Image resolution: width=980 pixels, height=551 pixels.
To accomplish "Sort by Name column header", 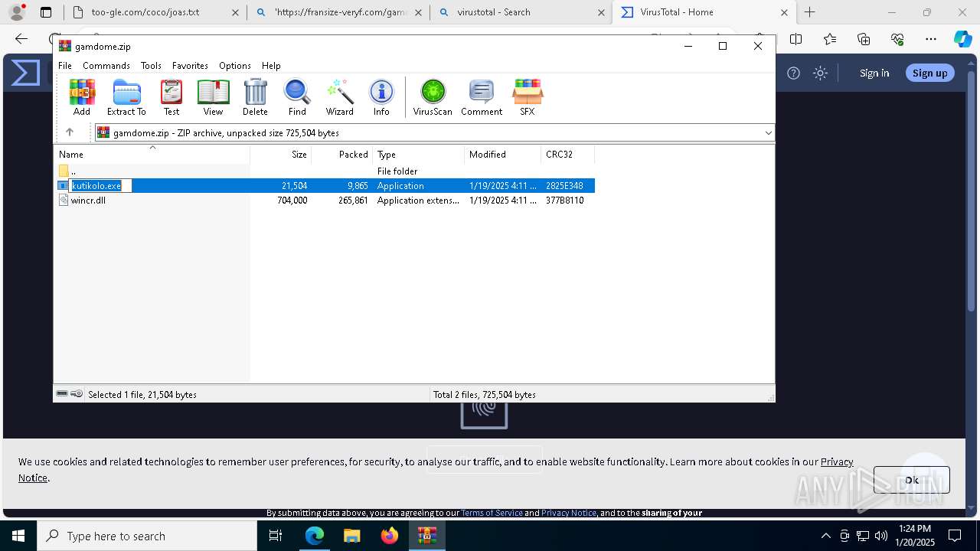I will [152, 155].
